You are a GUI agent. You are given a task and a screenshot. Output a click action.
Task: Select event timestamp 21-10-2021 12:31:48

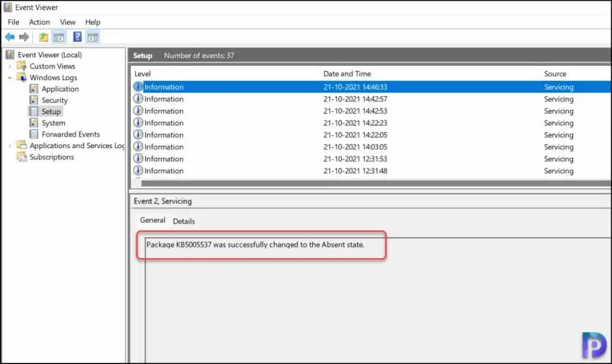coord(355,171)
